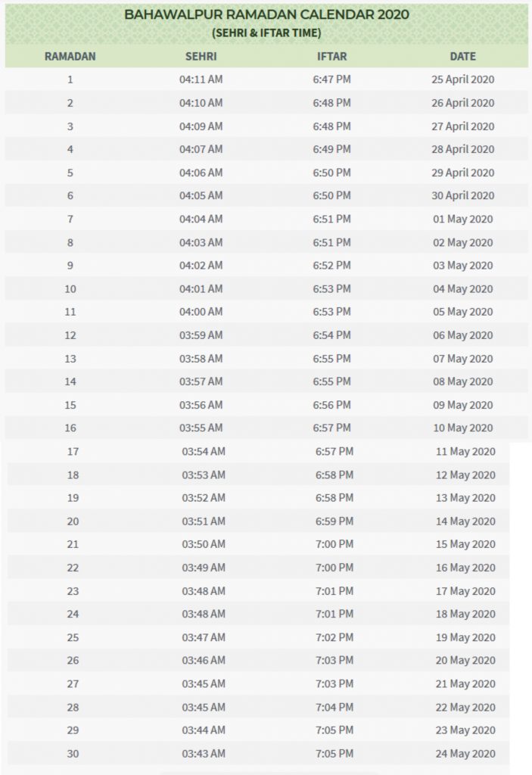Select the 10 May 2020 date cell
The height and width of the screenshot is (775, 532).
462,428
